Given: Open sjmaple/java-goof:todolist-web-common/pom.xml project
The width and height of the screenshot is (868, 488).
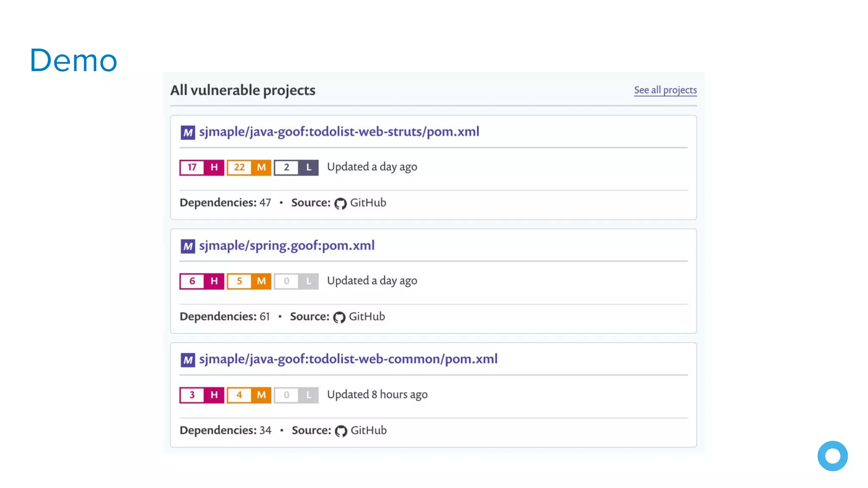Looking at the screenshot, I should coord(348,359).
